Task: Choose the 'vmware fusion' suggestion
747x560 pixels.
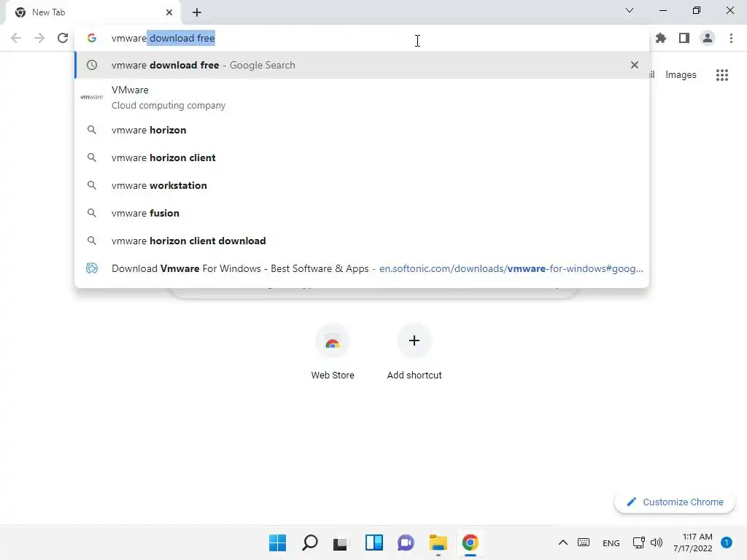Action: pyautogui.click(x=362, y=213)
